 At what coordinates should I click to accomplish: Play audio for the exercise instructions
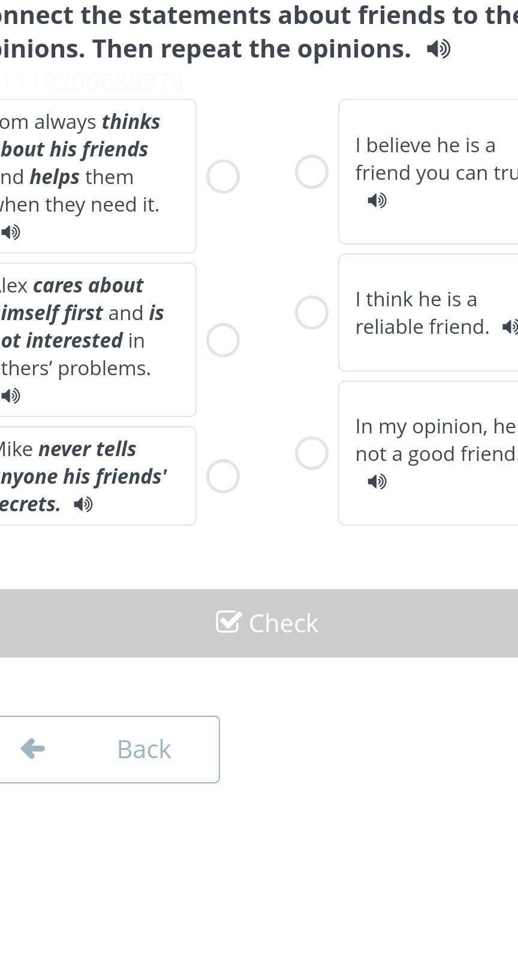438,49
